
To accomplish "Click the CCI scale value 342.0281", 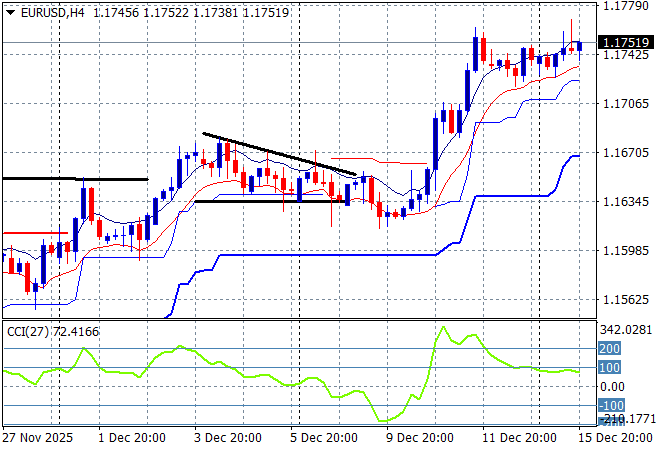I will tap(625, 330).
